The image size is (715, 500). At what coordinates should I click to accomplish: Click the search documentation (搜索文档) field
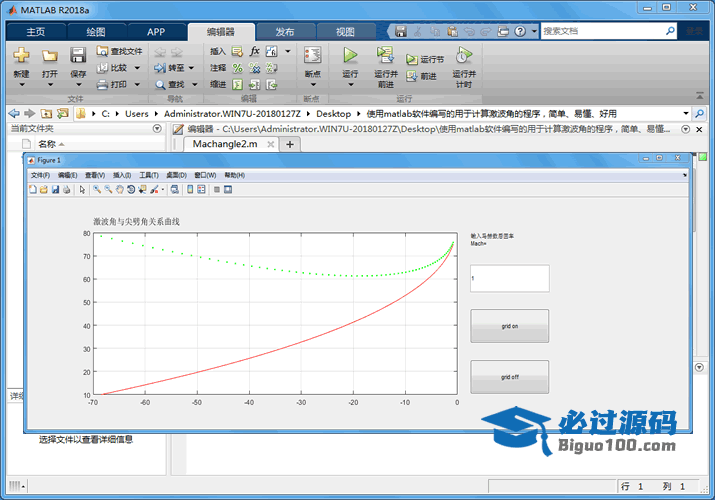coord(603,31)
